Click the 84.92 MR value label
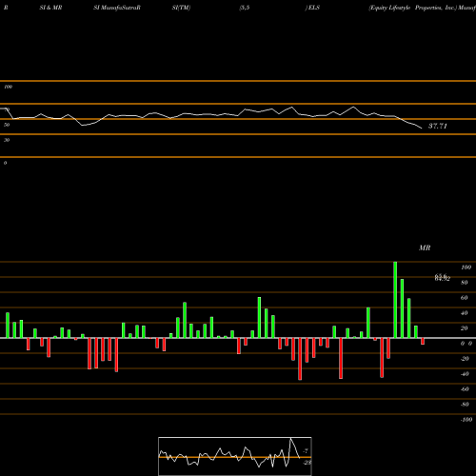476x476 pixels. pyautogui.click(x=443, y=279)
